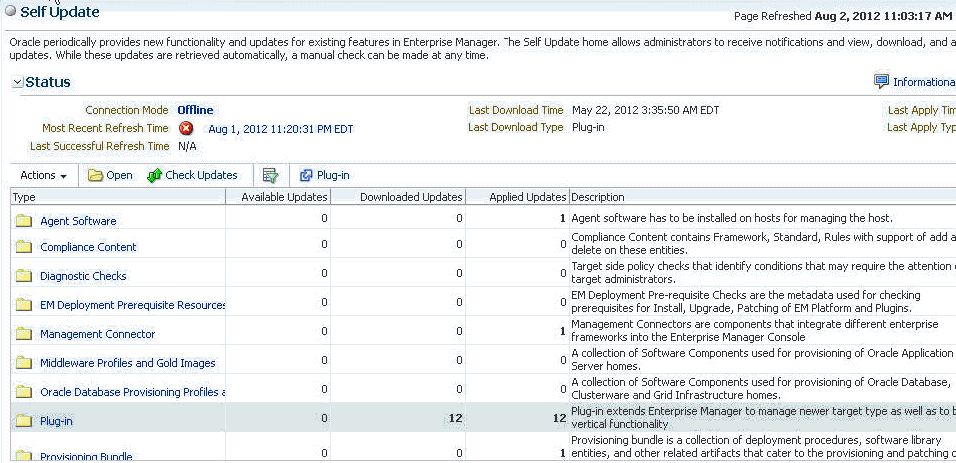Image resolution: width=956 pixels, height=463 pixels.
Task: Sort by the Type column header
Action: (x=118, y=197)
